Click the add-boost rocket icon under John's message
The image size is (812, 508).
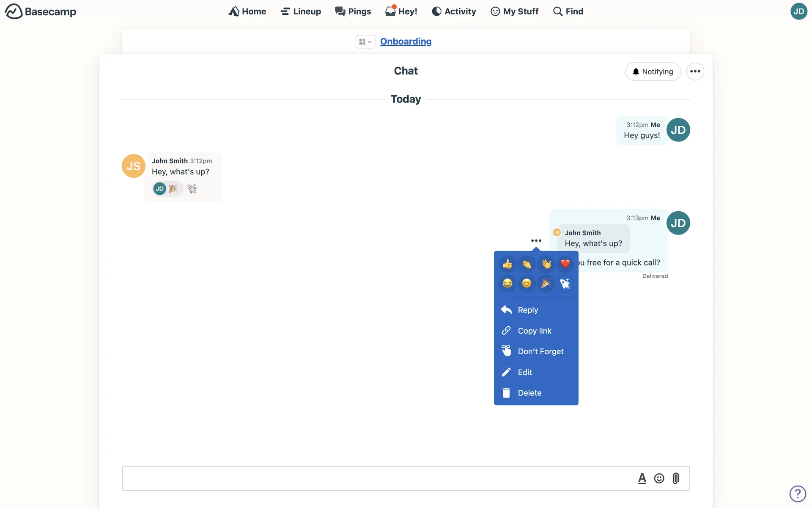(192, 189)
